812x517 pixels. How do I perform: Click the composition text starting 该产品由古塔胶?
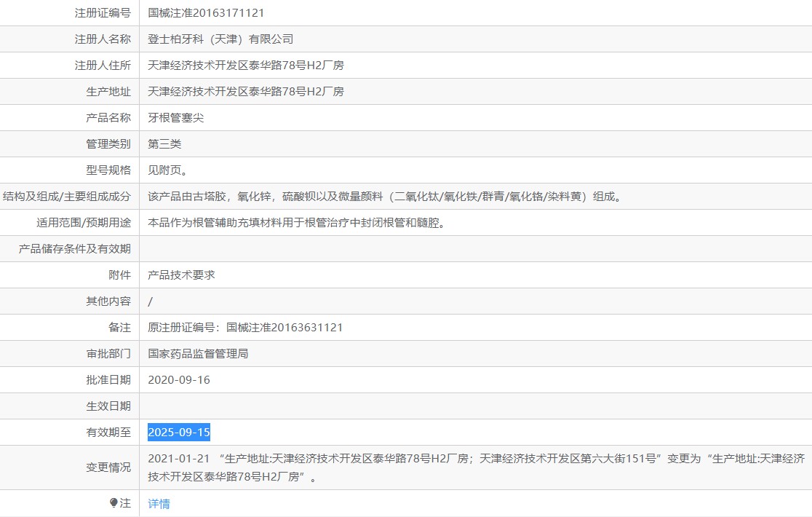(x=386, y=197)
